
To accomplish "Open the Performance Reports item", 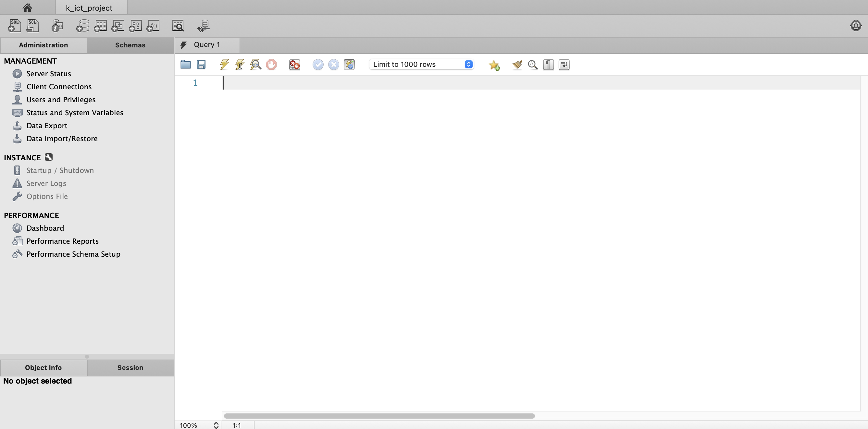I will pos(62,241).
